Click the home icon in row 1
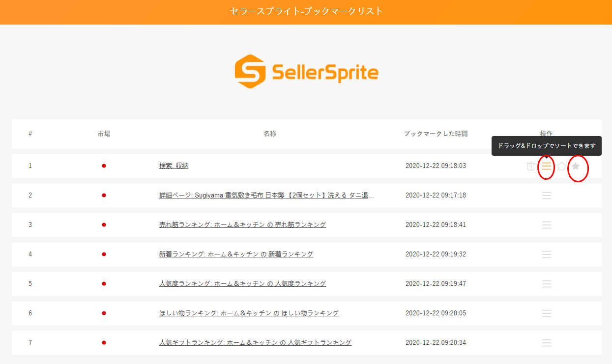612x364 pixels. click(x=561, y=166)
